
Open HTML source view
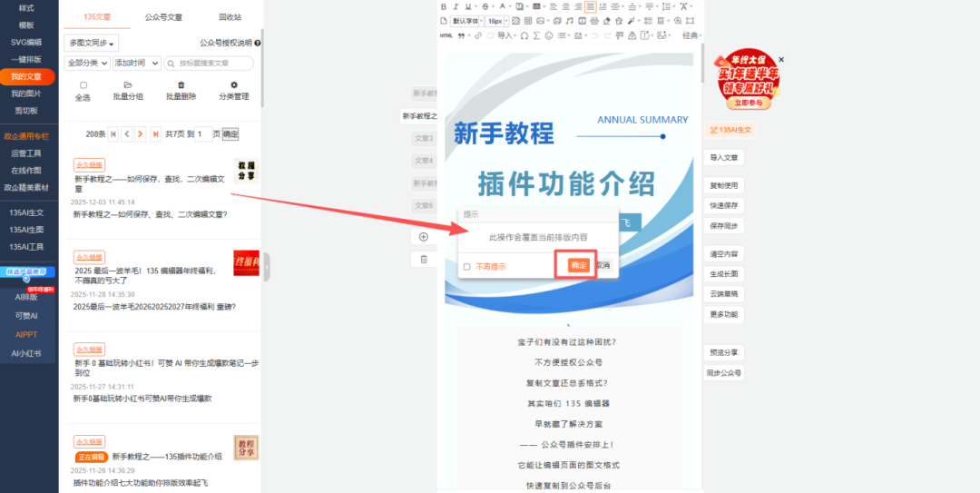pyautogui.click(x=446, y=35)
